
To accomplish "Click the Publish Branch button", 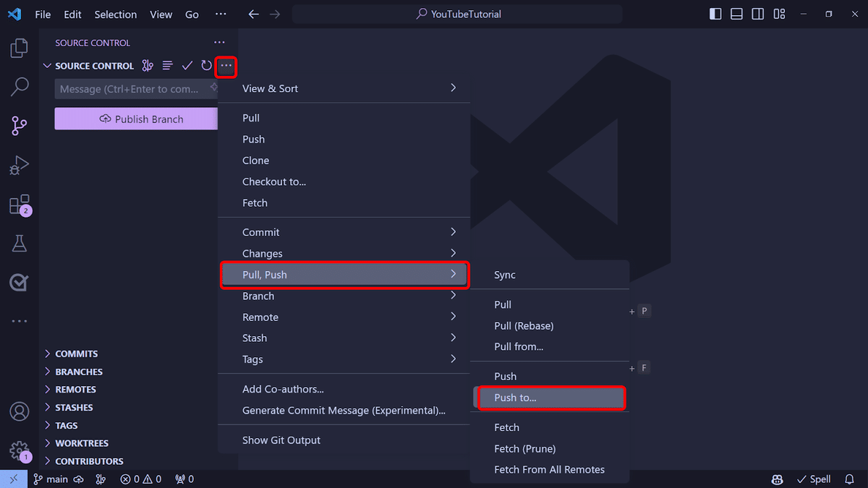I will pyautogui.click(x=136, y=119).
